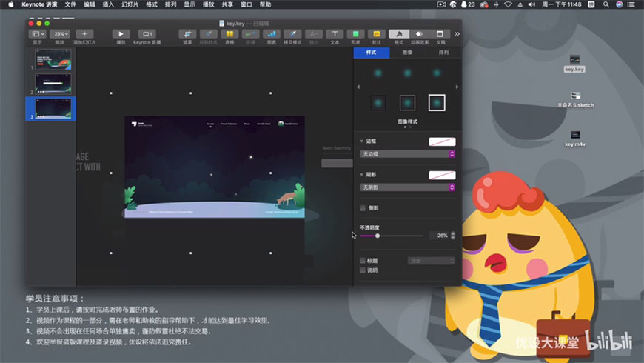The width and height of the screenshot is (644, 363).
Task: Click the 粘贴样式 paste style toolbar icon
Action: [209, 34]
